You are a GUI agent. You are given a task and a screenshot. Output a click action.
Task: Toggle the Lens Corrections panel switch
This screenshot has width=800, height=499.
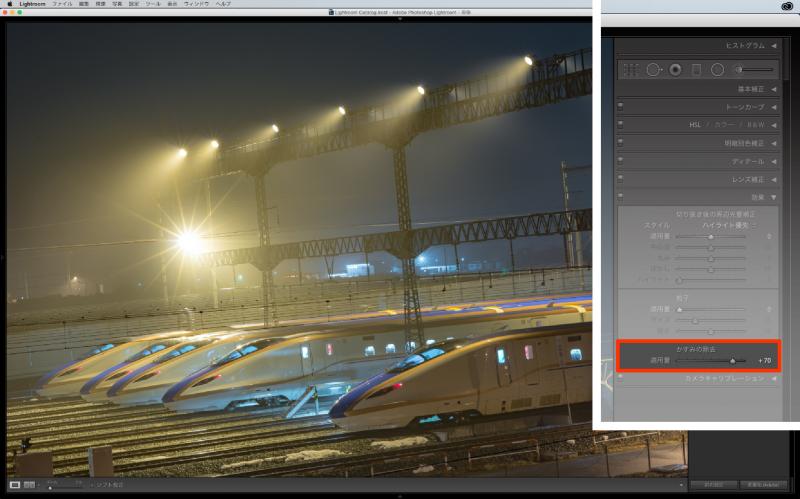pyautogui.click(x=620, y=179)
